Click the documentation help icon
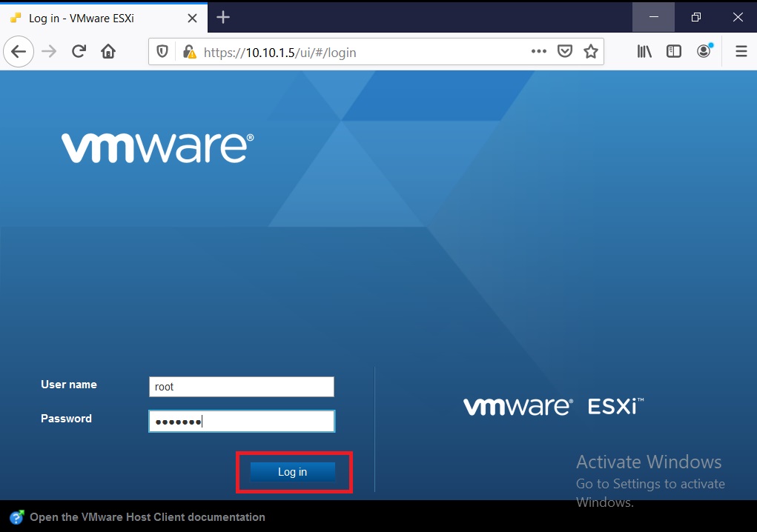 (x=17, y=517)
